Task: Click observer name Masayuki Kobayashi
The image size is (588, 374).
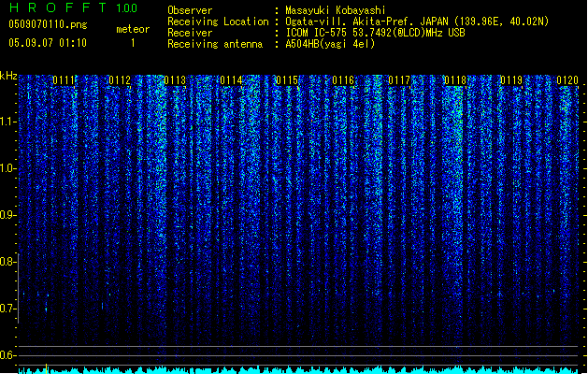Action: pyautogui.click(x=336, y=10)
